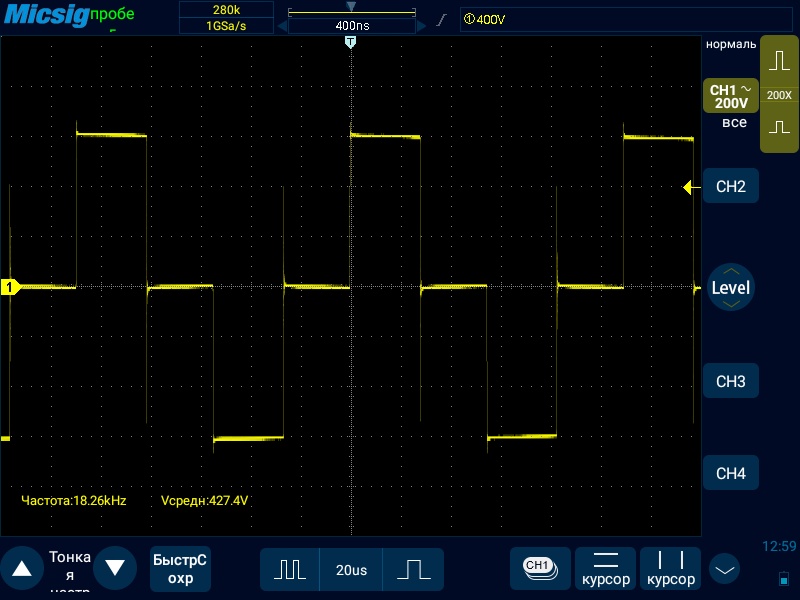Viewport: 800px width, 600px height.
Task: Tap the Micsig logo
Action: point(46,14)
